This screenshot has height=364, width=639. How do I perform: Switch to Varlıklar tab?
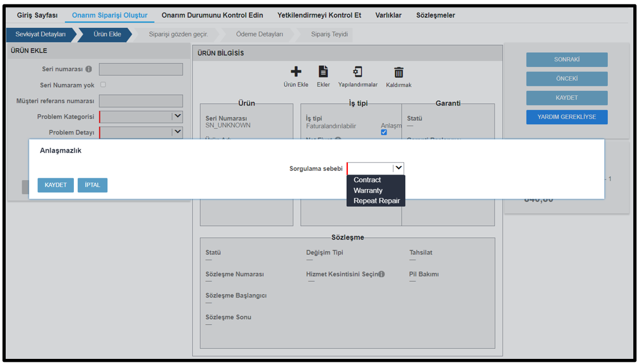coord(388,15)
